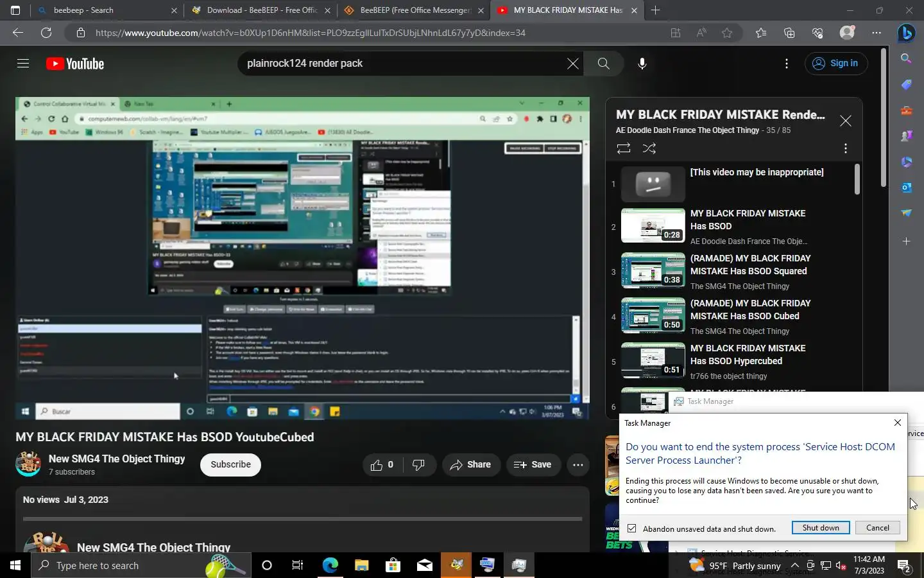Open playlist options three-dot menu
This screenshot has height=578, width=924.
tap(845, 148)
